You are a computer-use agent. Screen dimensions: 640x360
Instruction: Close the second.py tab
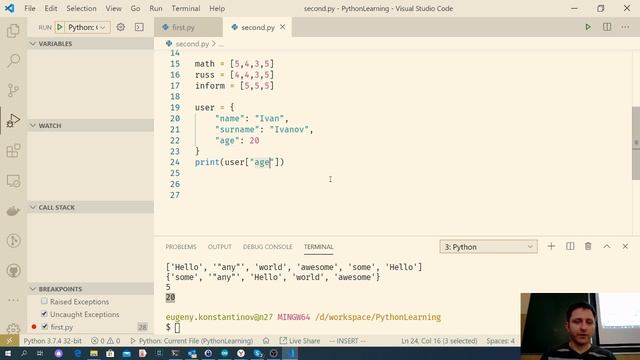282,27
